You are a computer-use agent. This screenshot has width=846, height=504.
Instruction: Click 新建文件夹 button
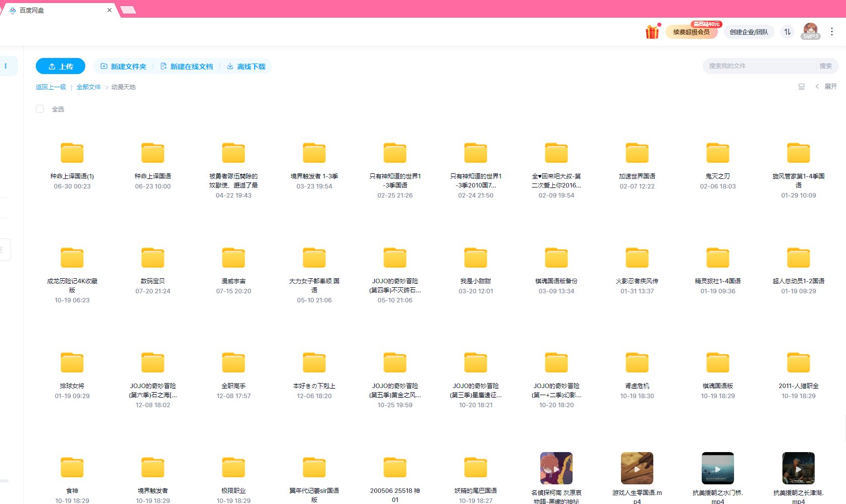pyautogui.click(x=124, y=66)
